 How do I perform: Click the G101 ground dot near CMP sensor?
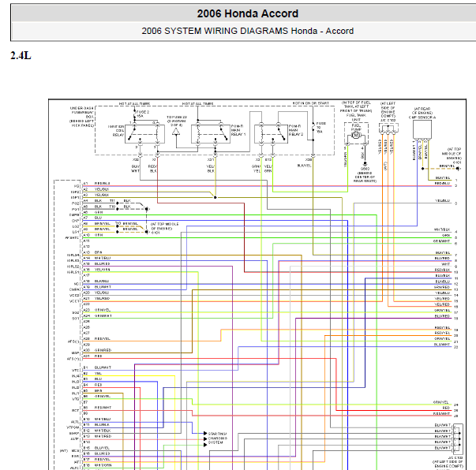pyautogui.click(x=457, y=169)
